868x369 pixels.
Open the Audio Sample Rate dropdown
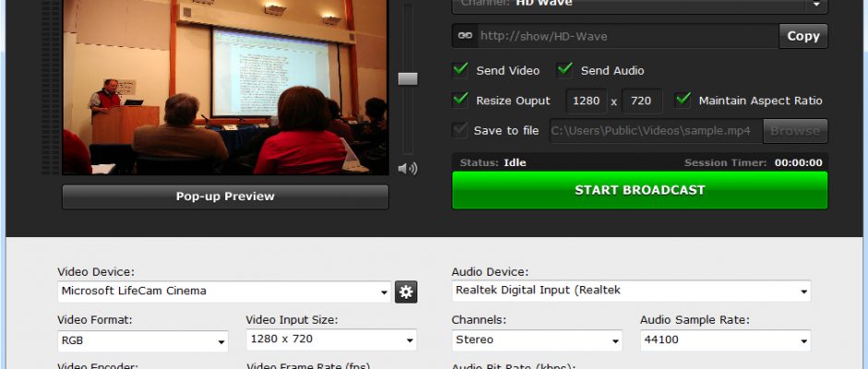click(726, 340)
